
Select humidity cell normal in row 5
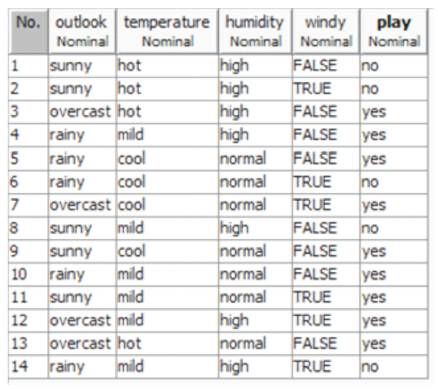[x=255, y=158]
